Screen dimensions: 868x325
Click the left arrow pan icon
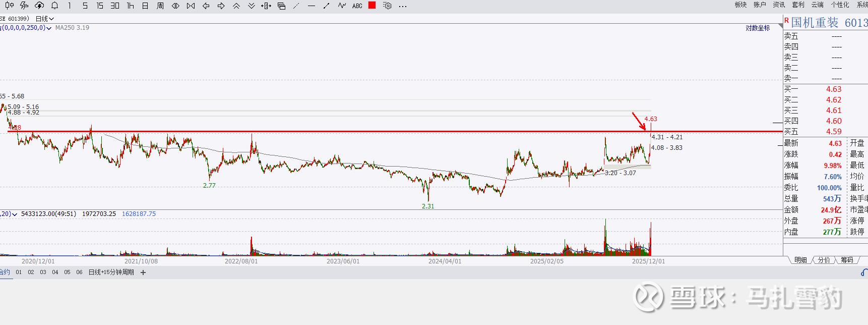[206, 6]
